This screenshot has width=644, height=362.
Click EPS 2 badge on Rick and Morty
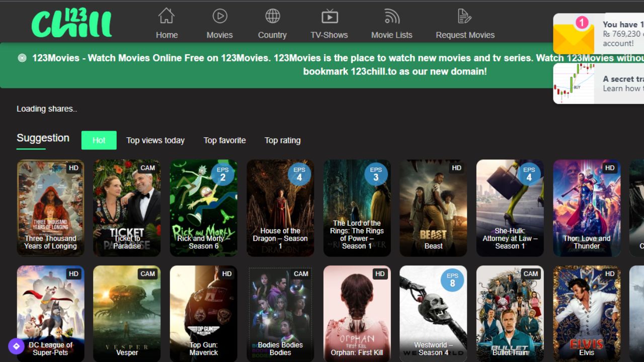pos(223,174)
